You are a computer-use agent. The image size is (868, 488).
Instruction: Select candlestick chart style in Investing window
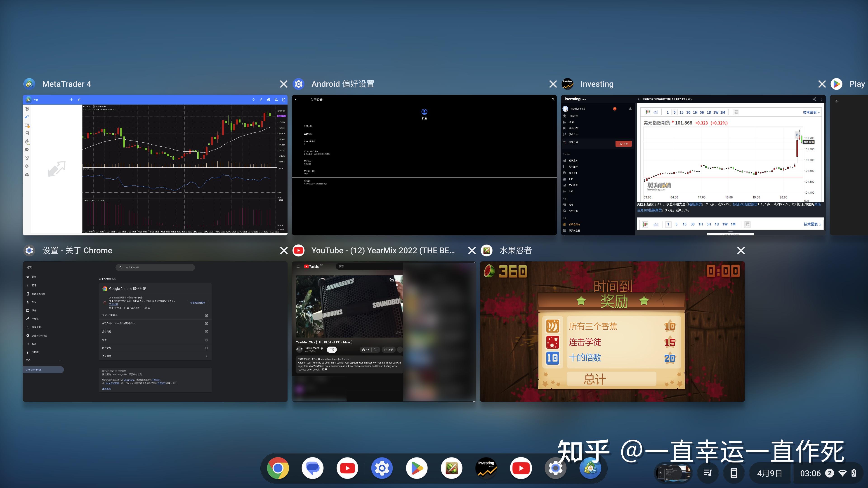pos(648,112)
